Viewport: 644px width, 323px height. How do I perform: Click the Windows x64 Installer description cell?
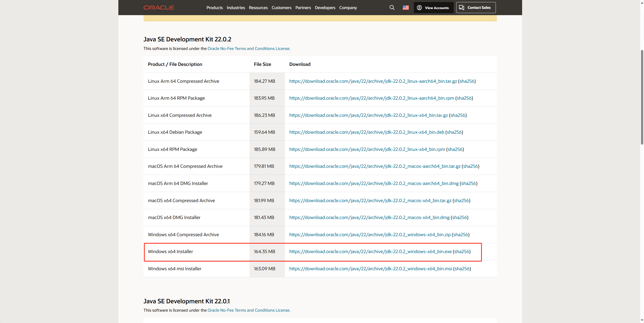(x=197, y=252)
